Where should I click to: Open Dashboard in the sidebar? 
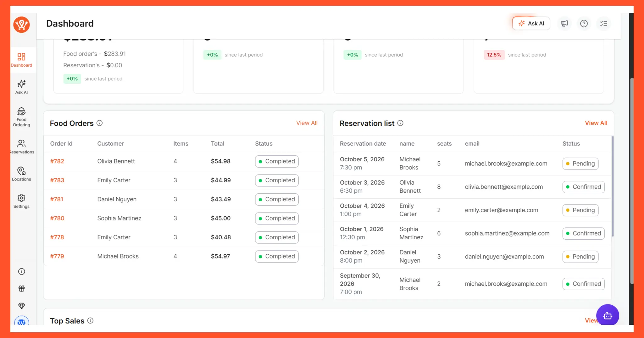21,60
